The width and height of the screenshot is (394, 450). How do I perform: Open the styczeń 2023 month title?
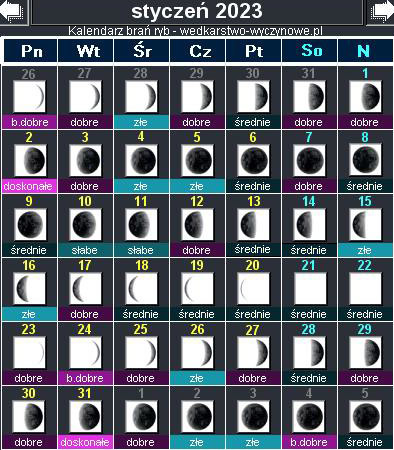pos(197,11)
